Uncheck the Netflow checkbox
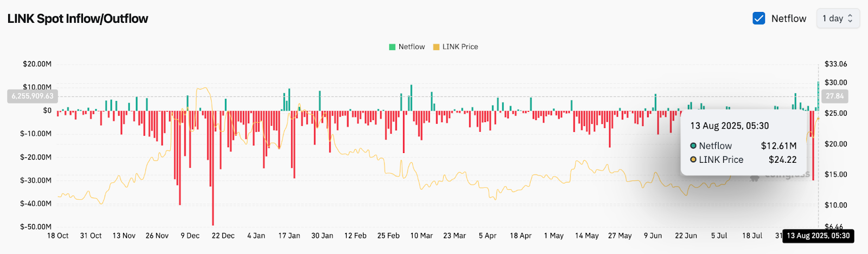 (759, 18)
